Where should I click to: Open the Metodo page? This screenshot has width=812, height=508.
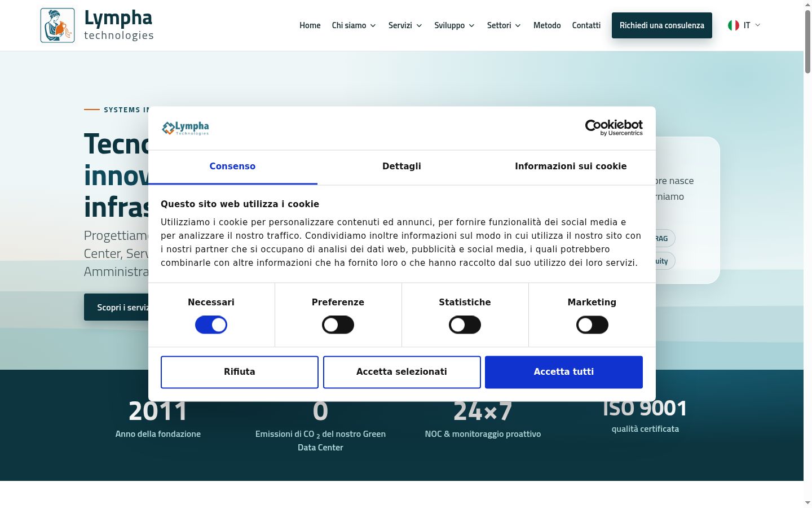pyautogui.click(x=547, y=25)
